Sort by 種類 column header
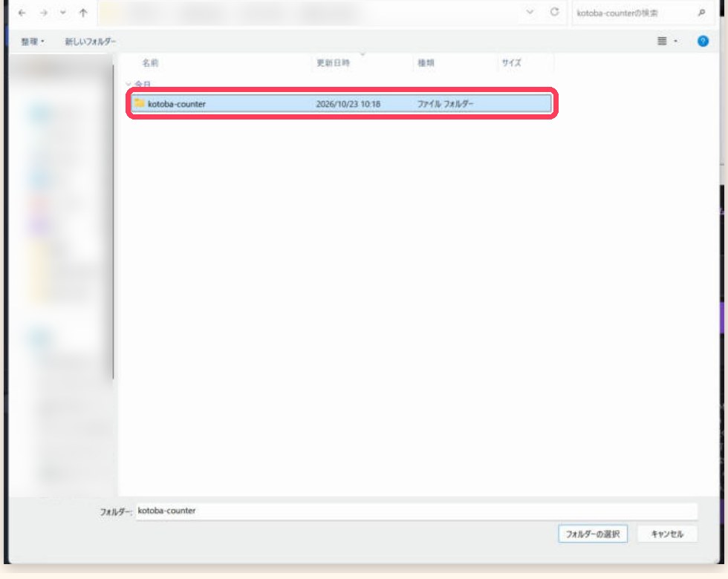This screenshot has width=728, height=579. tap(426, 62)
